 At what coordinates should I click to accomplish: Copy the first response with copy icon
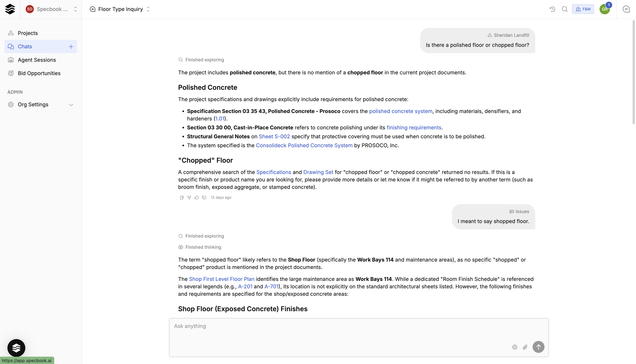point(182,197)
